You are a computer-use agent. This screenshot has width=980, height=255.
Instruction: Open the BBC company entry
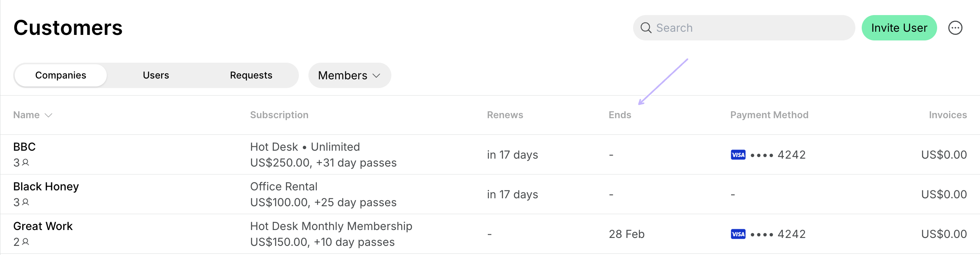(25, 147)
